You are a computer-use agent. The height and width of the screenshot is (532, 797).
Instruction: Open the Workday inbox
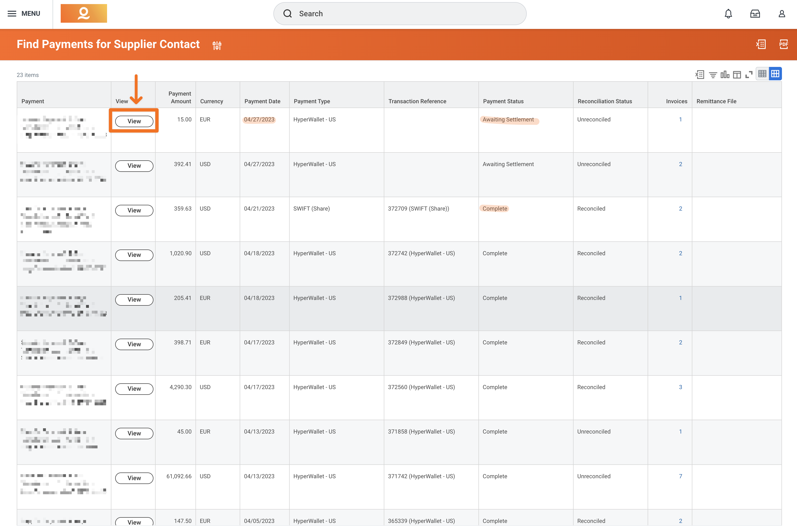coord(755,14)
